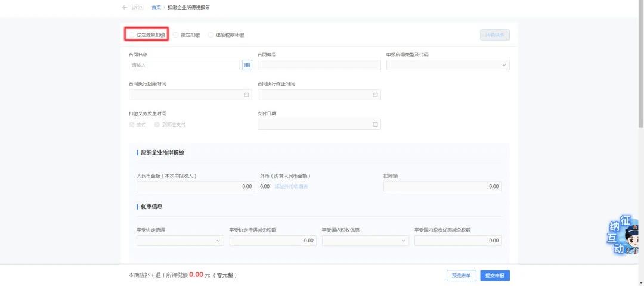Open the contract list grid icon beside 合同名称
644x286 pixels.
tap(247, 65)
